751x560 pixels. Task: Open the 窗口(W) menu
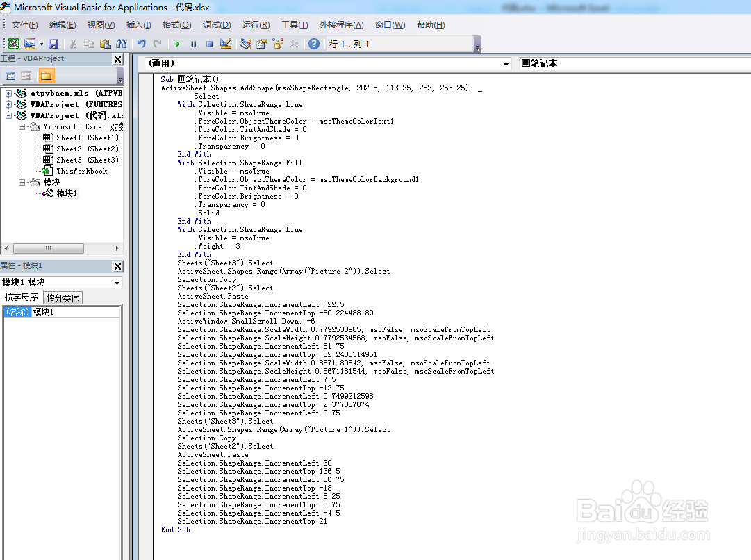[x=390, y=25]
